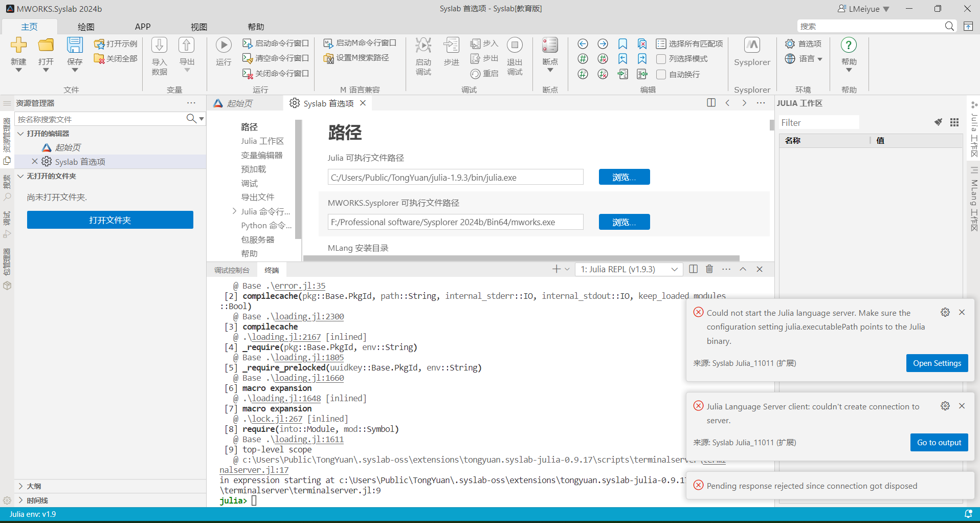The width and height of the screenshot is (980, 523).
Task: Click the 导入数据 (Import Data) icon
Action: [x=160, y=45]
